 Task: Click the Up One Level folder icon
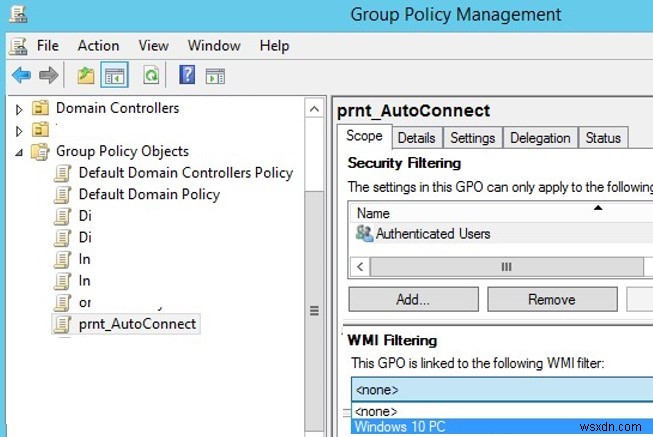coord(86,75)
